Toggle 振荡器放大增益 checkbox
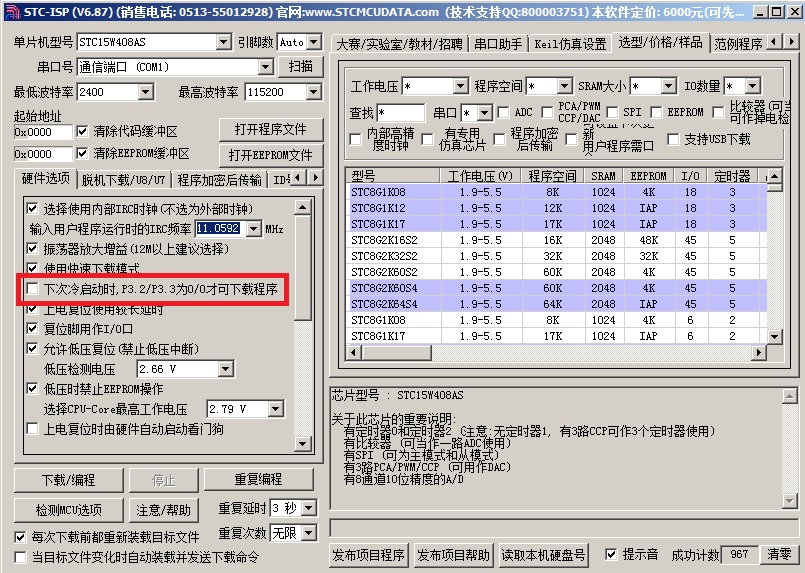The height and width of the screenshot is (573, 805). pos(32,249)
